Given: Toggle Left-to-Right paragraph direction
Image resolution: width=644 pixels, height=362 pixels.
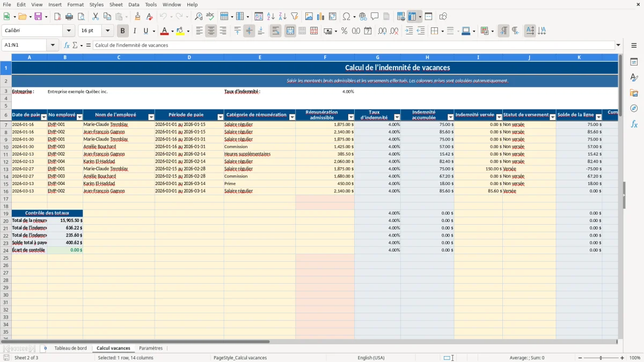Looking at the screenshot, I should click(x=503, y=31).
